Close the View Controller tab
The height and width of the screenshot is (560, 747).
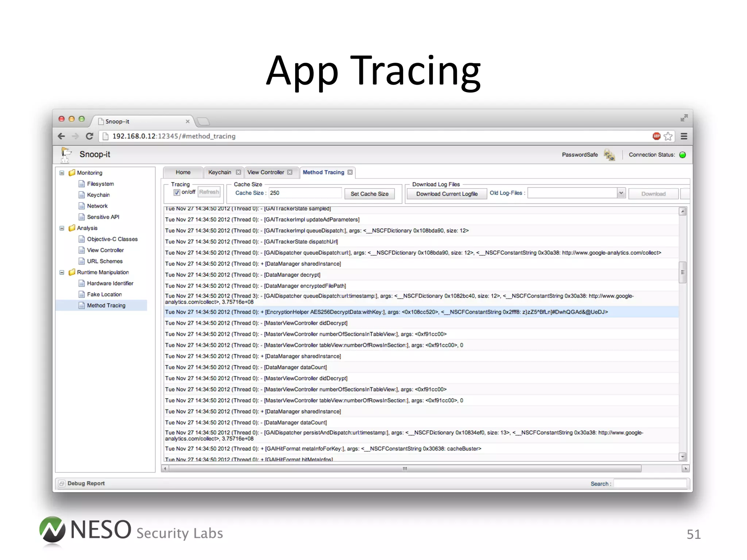[x=290, y=172]
